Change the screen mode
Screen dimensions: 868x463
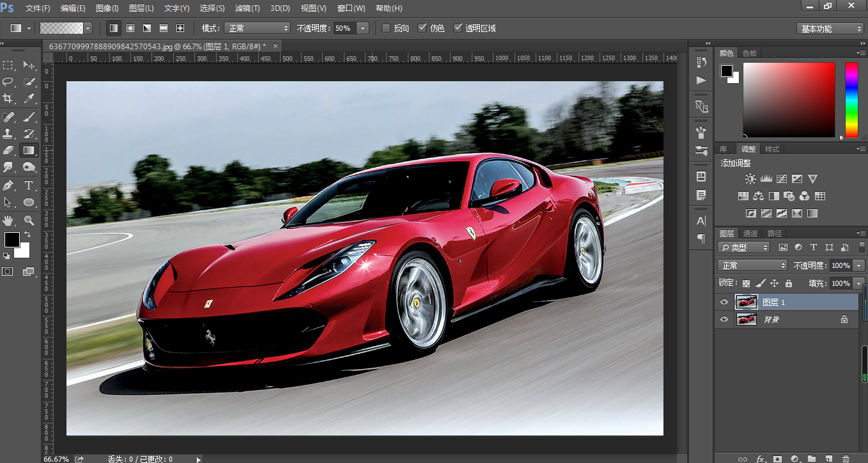tap(29, 272)
